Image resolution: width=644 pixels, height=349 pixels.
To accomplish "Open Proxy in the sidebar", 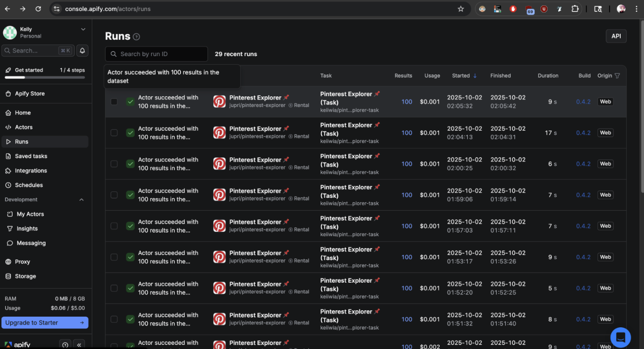I will 46,262.
